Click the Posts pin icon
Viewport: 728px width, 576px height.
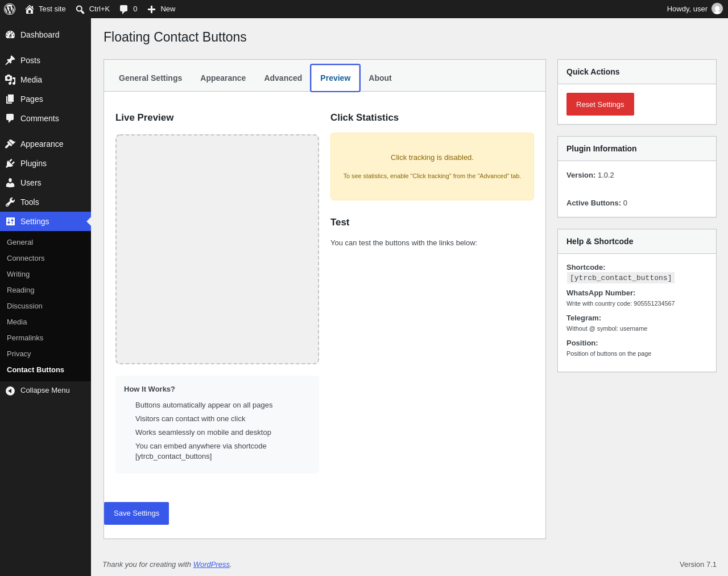coord(10,60)
